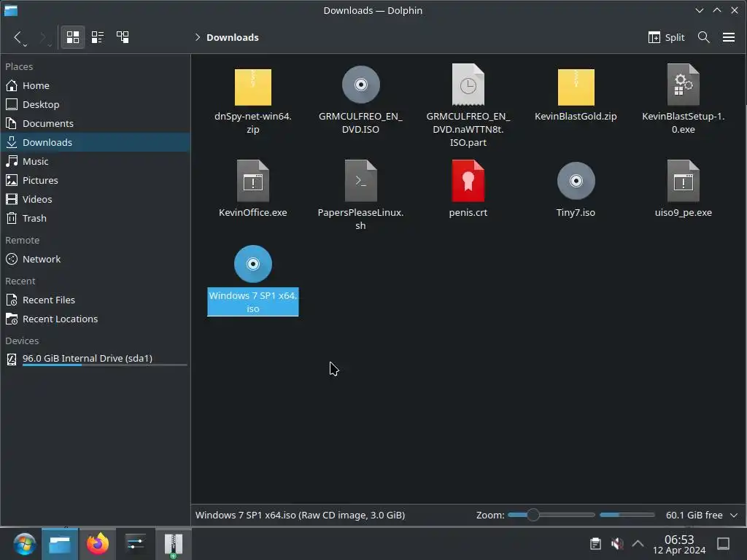Click the 'KevinOffice.exe' filename text
Viewport: 747px width, 560px height.
pos(253,212)
